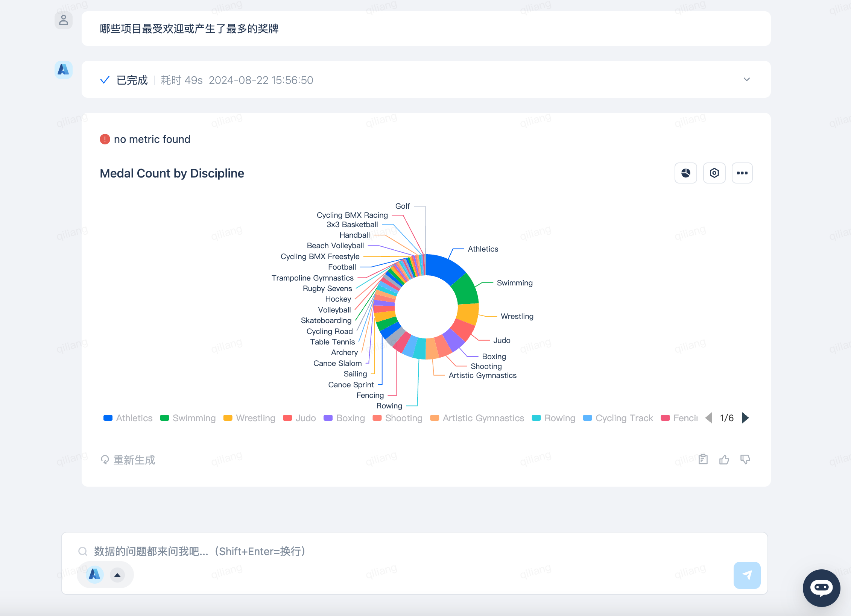The image size is (851, 616).
Task: Go to the previous legend page
Action: (x=709, y=418)
